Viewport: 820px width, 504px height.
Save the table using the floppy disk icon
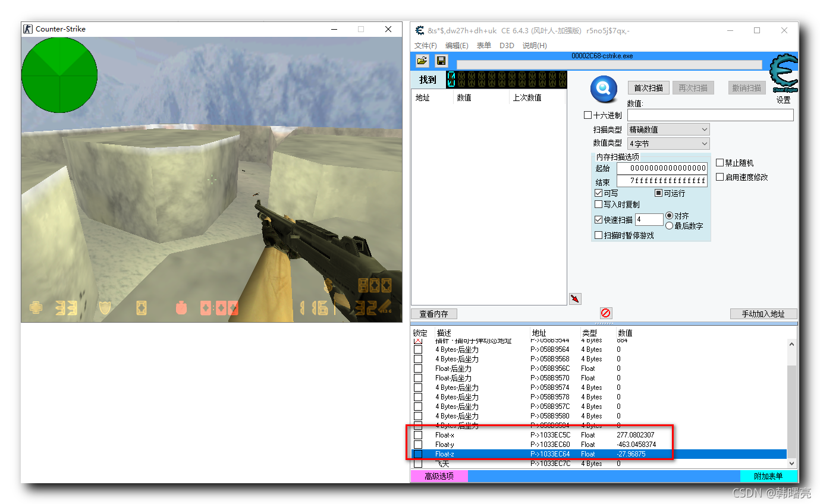[x=441, y=61]
